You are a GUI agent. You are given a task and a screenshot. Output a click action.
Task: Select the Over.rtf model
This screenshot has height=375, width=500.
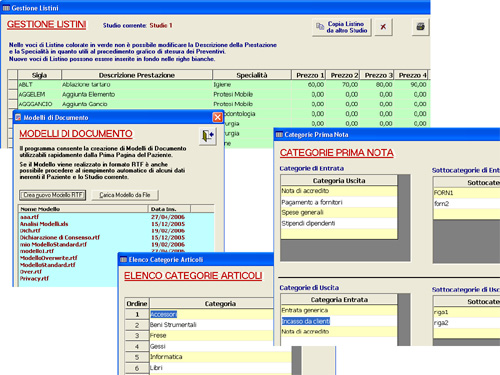[31, 272]
